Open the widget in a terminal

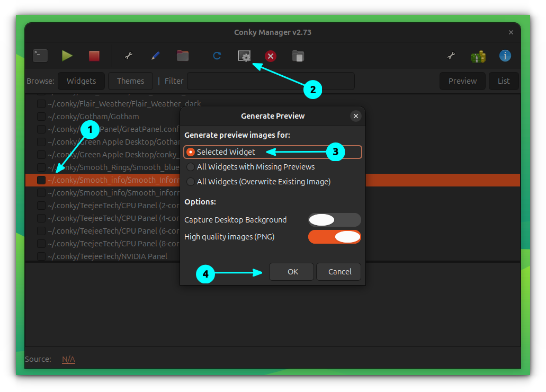click(40, 55)
